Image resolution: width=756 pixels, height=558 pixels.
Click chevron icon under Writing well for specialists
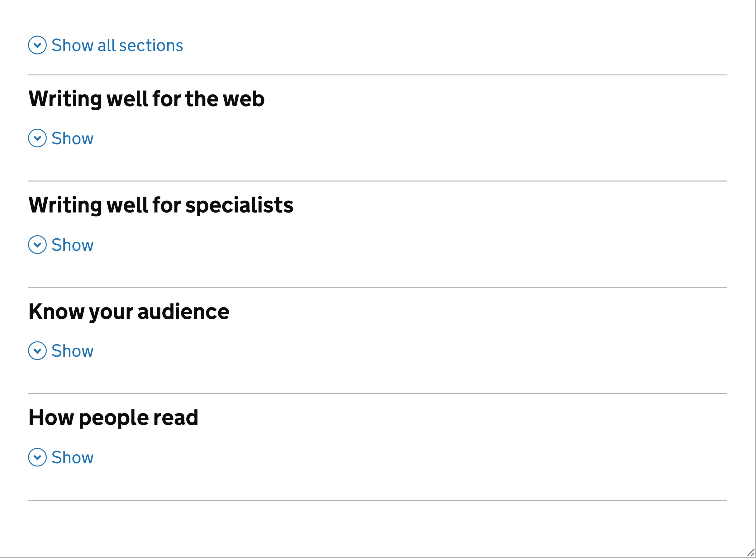tap(37, 245)
